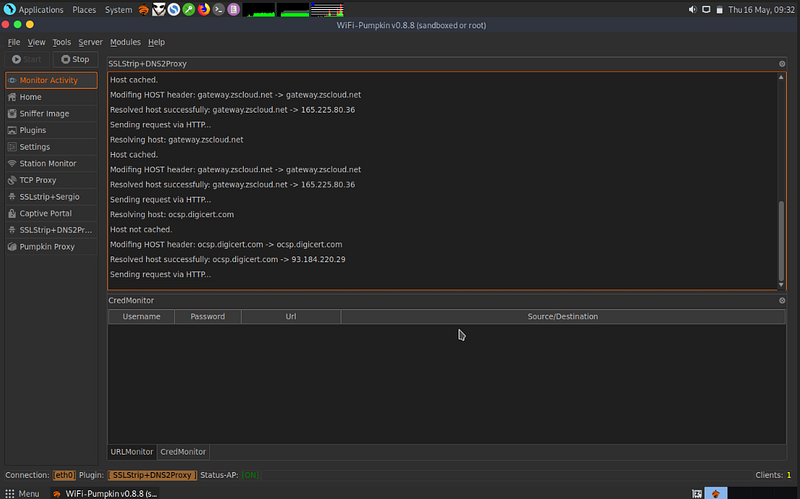The image size is (800, 499).
Task: Open the View menu
Action: pyautogui.click(x=36, y=42)
